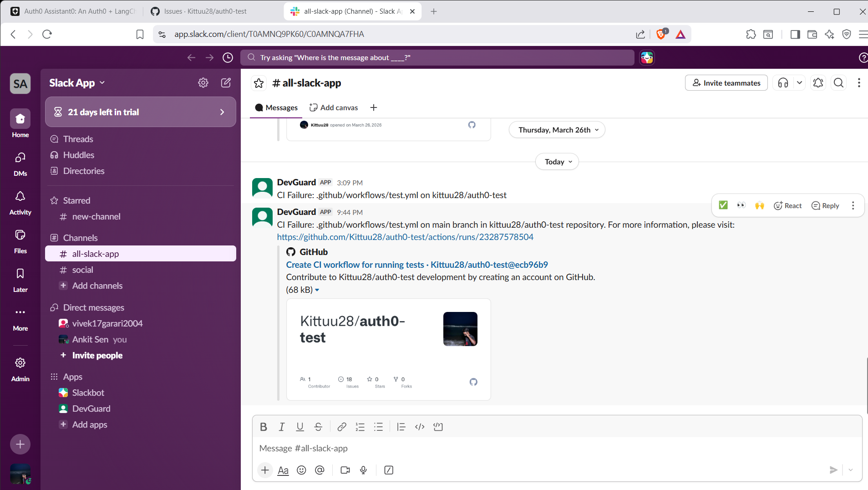Toggle bulleted list formatting

(378, 427)
